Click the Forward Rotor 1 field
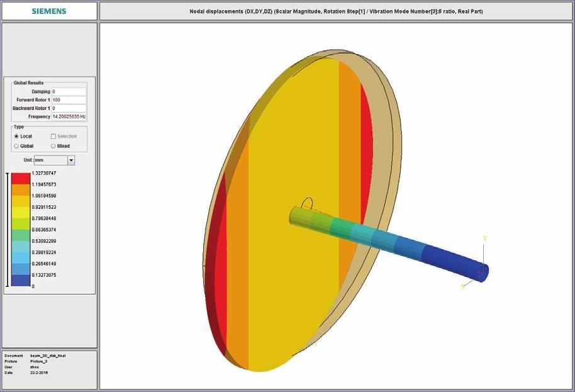Image resolution: width=575 pixels, height=392 pixels. tap(69, 100)
